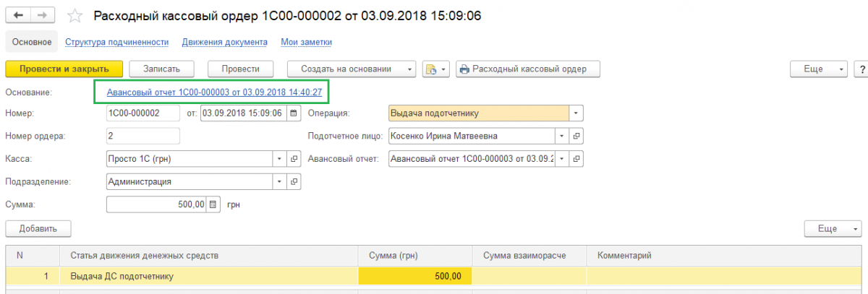Image resolution: width=868 pixels, height=294 pixels.
Task: Open Подразделение record with the open icon
Action: pyautogui.click(x=294, y=182)
